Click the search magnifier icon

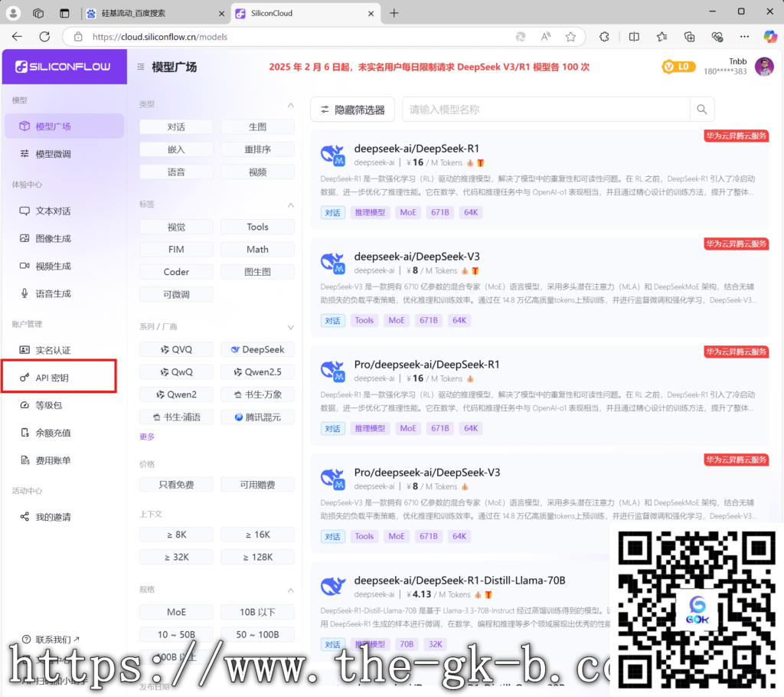click(702, 109)
